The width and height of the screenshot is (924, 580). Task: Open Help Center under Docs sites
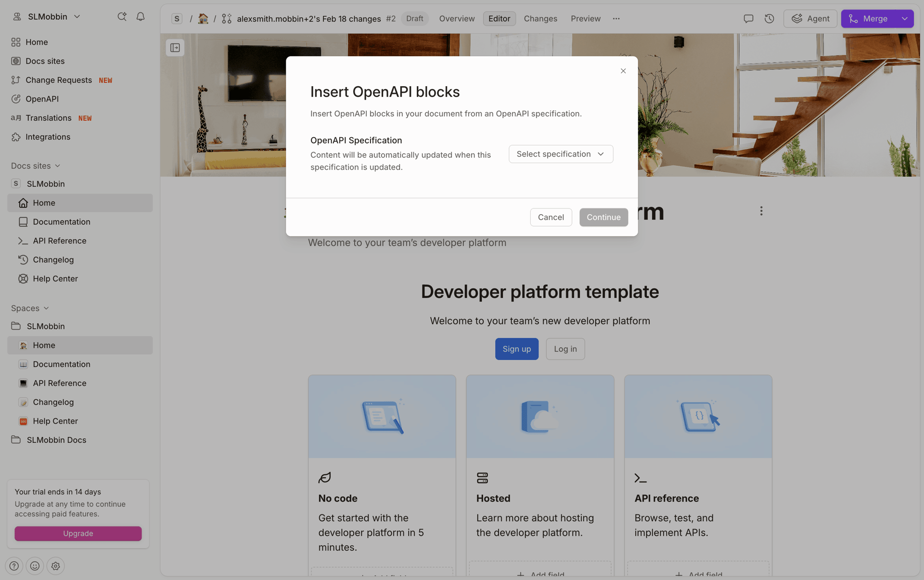[80, 279]
